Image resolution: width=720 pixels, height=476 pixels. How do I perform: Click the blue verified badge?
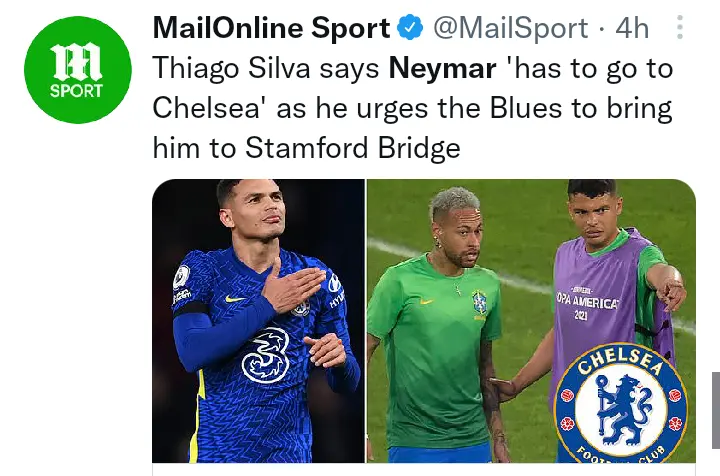coord(409,30)
